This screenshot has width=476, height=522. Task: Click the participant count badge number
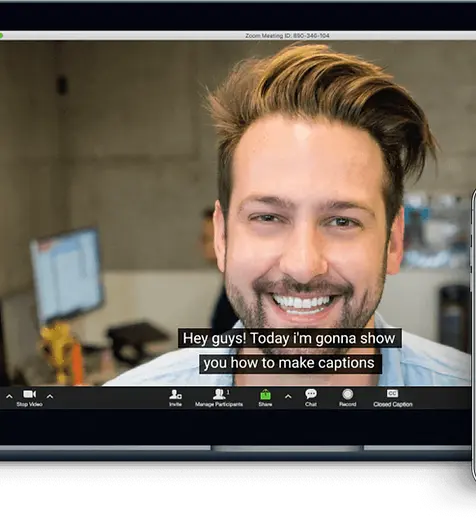[x=228, y=392]
